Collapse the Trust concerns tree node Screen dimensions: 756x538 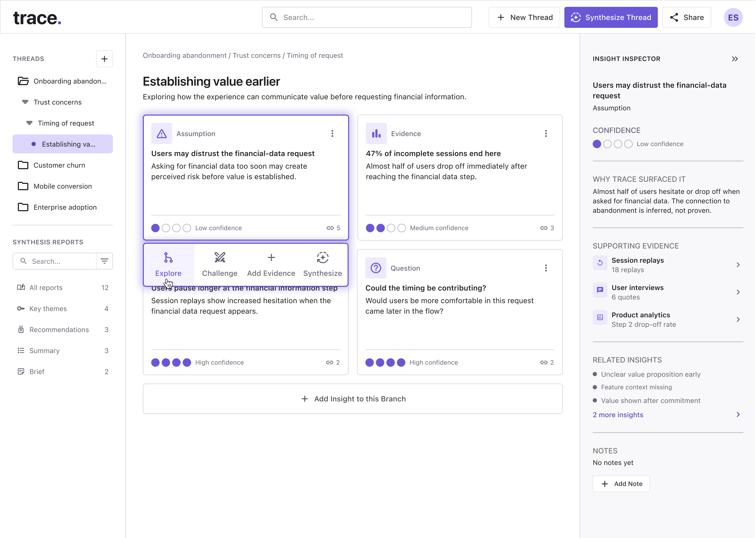(x=25, y=102)
